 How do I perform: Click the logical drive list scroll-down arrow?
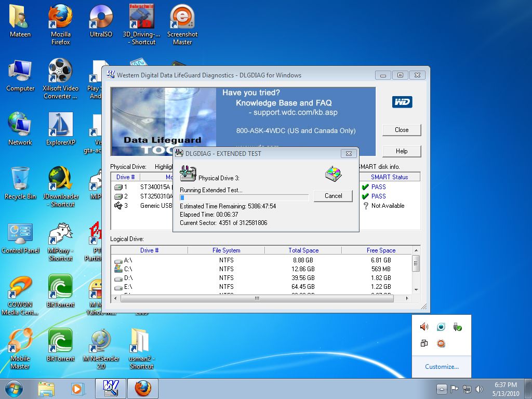(x=416, y=290)
